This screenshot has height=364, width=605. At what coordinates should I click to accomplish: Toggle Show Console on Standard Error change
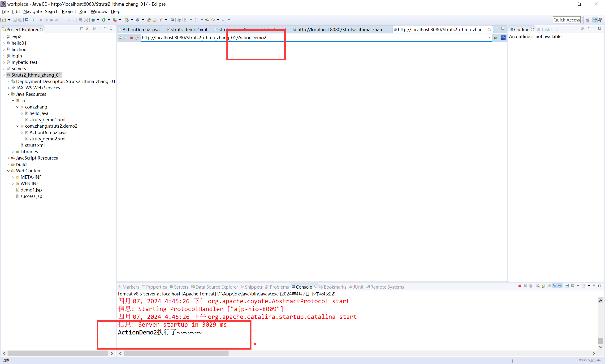[560, 286]
